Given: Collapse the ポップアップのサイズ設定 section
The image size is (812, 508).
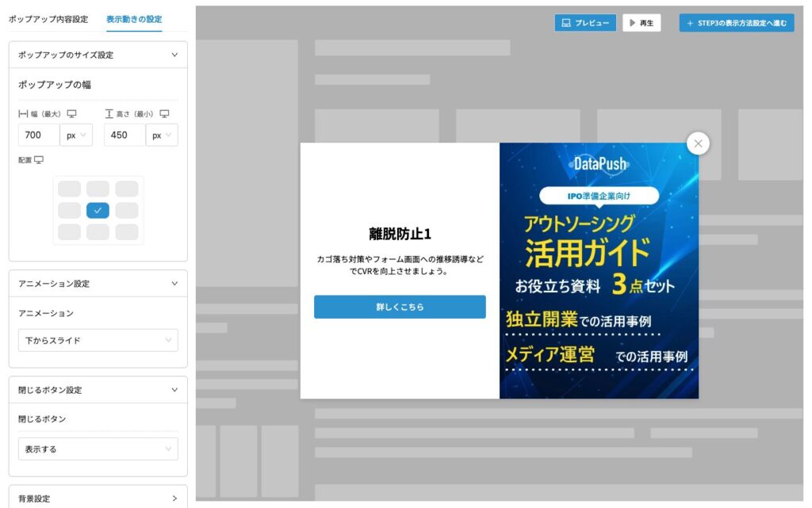Looking at the screenshot, I should (174, 55).
